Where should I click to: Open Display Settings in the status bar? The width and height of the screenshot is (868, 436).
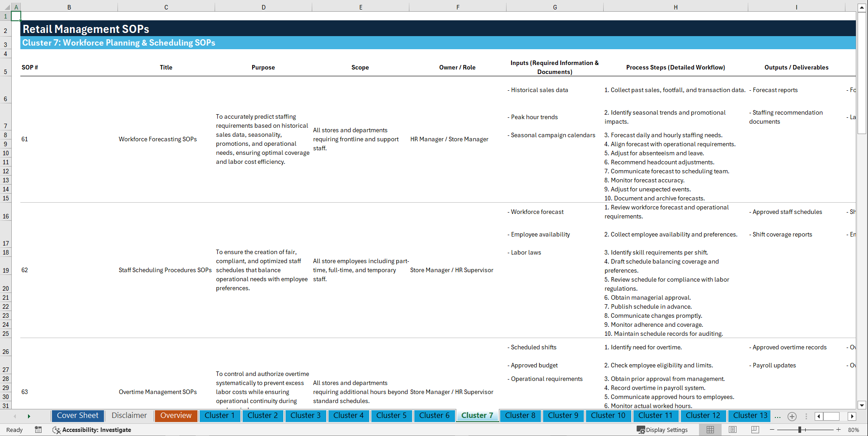point(662,430)
